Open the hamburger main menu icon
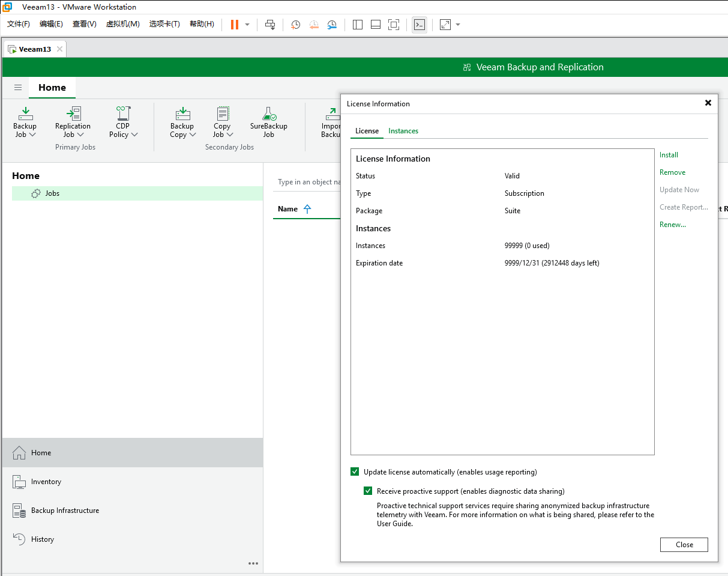 click(x=18, y=88)
